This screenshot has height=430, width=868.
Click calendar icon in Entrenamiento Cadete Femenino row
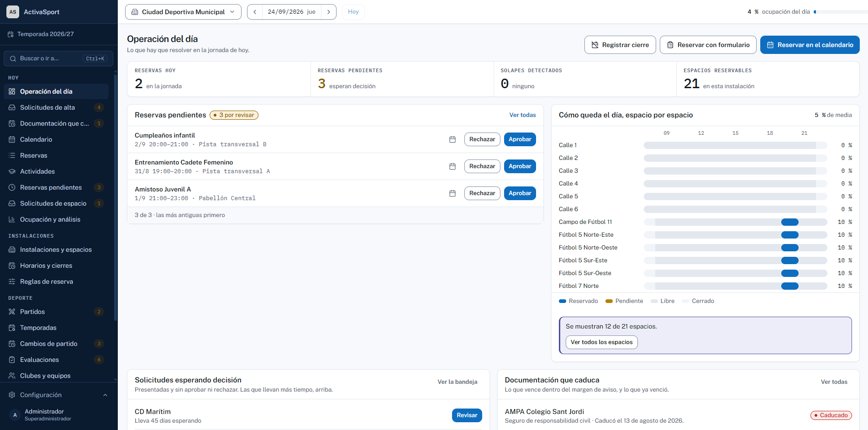[x=452, y=166]
